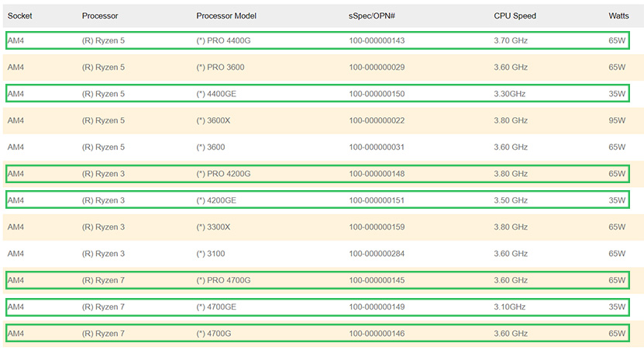Click the 3.10GHz speed value
Image resolution: width=644 pixels, height=350 pixels.
[509, 307]
